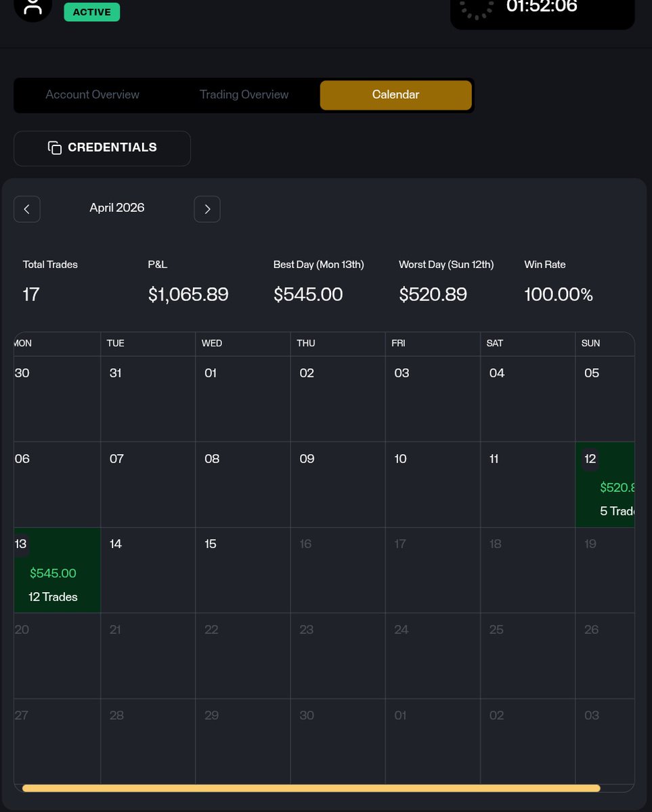
Task: Click the April 2026 month label
Action: coord(117,208)
